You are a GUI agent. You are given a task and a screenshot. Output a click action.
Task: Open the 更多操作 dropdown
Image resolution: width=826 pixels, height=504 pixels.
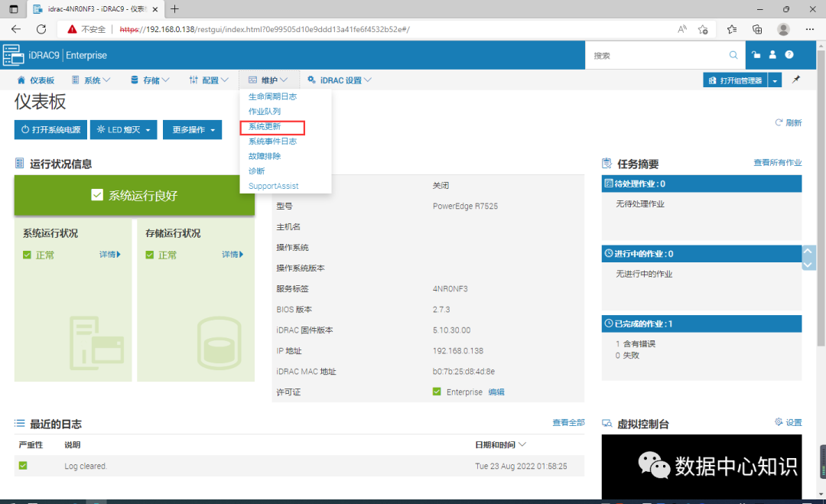192,129
